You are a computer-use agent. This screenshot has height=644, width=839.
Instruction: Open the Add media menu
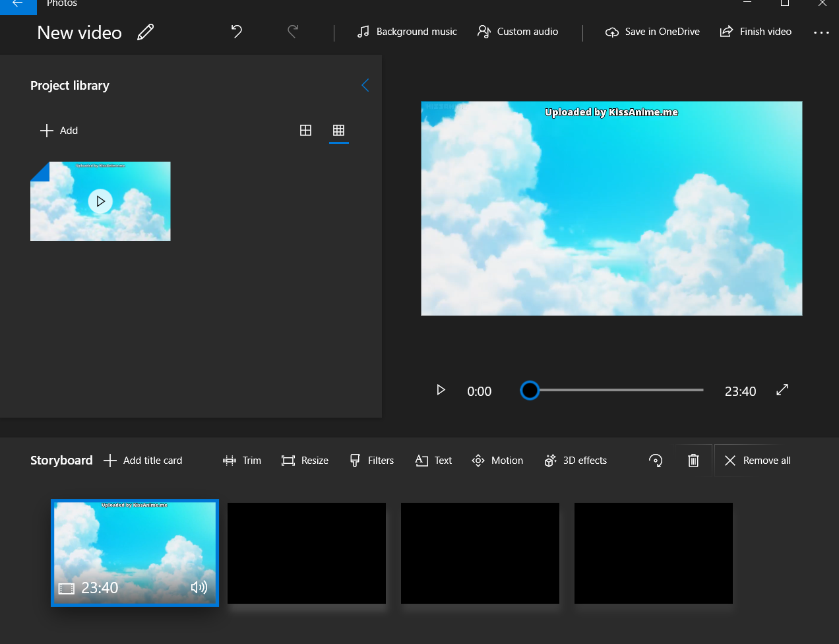[59, 130]
